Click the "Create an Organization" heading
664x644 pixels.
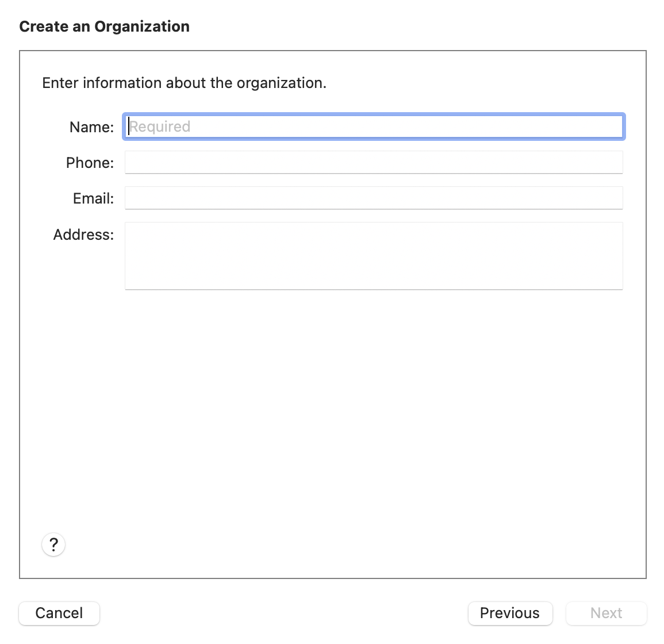pos(104,26)
